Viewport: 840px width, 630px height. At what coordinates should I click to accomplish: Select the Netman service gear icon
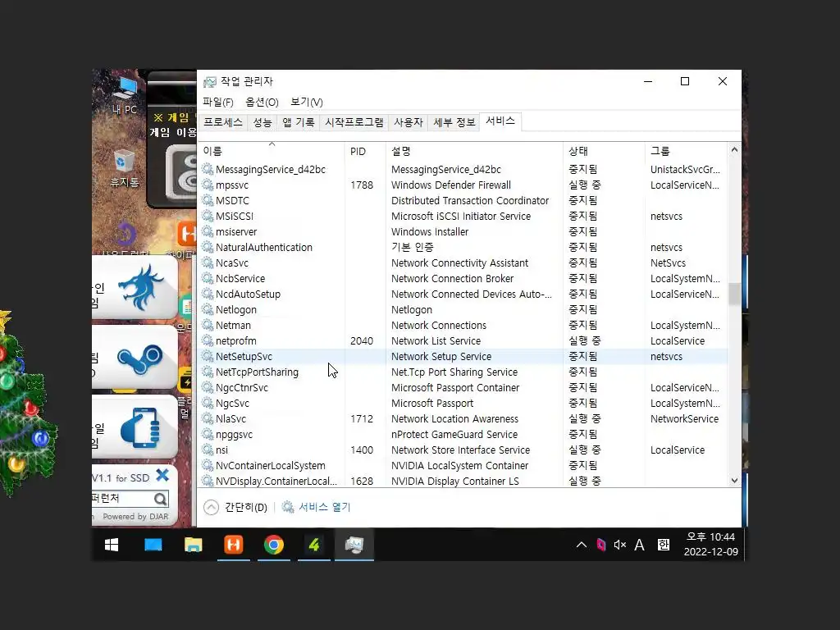click(x=208, y=325)
